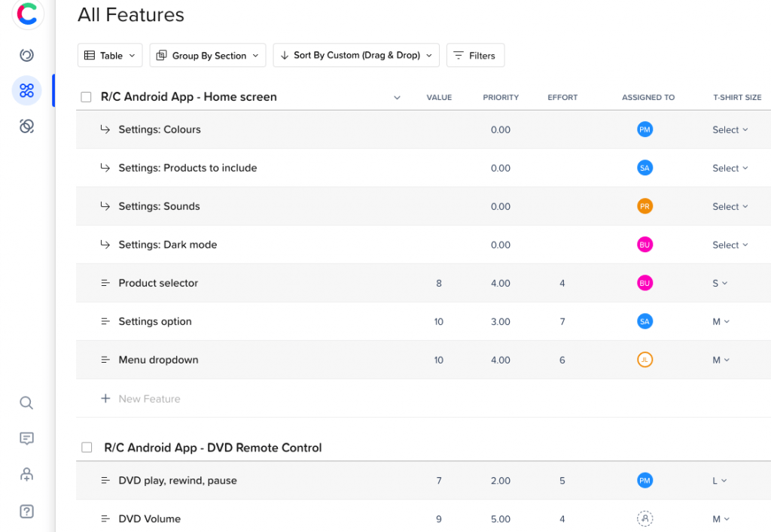771x532 pixels.
Task: Click JL avatar on Menu dropdown row
Action: pyautogui.click(x=645, y=360)
